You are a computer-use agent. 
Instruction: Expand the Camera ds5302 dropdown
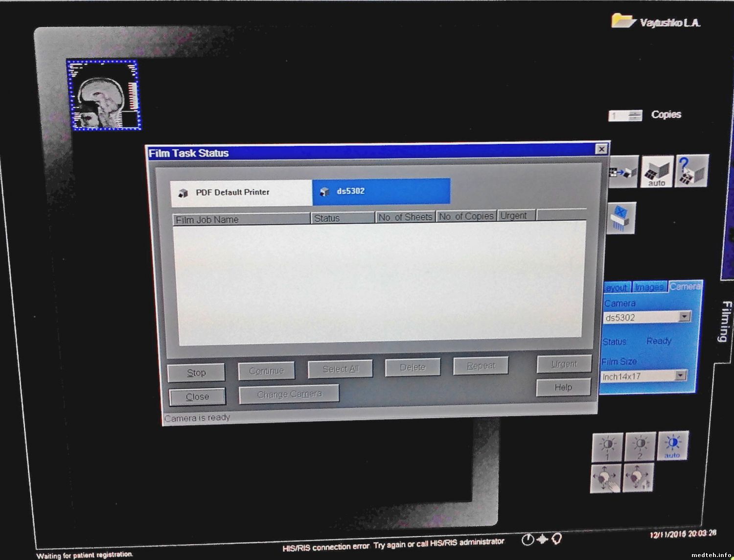coord(685,317)
